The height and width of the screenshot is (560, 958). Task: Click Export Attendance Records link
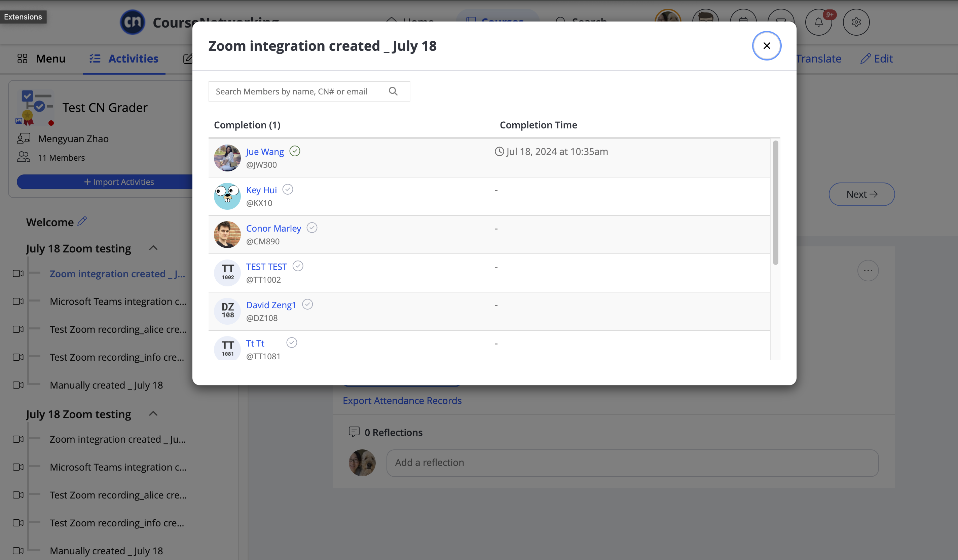402,400
